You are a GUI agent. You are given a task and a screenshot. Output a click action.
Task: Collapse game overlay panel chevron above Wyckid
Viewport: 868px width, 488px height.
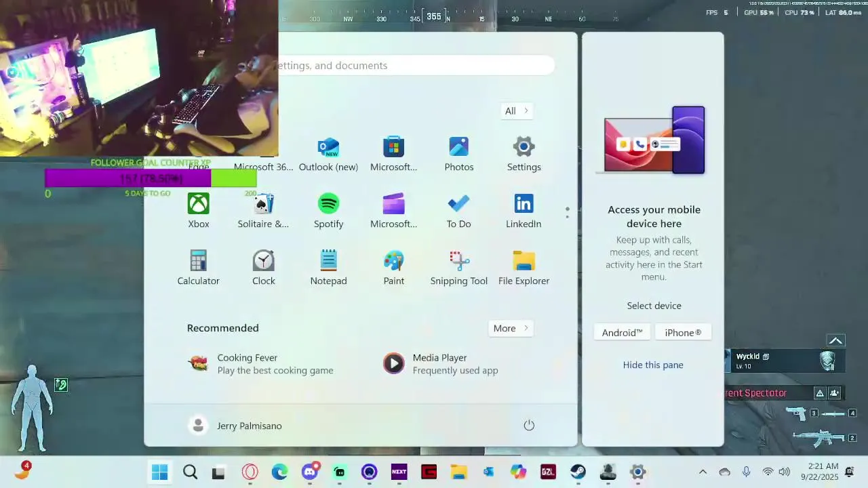(x=835, y=341)
